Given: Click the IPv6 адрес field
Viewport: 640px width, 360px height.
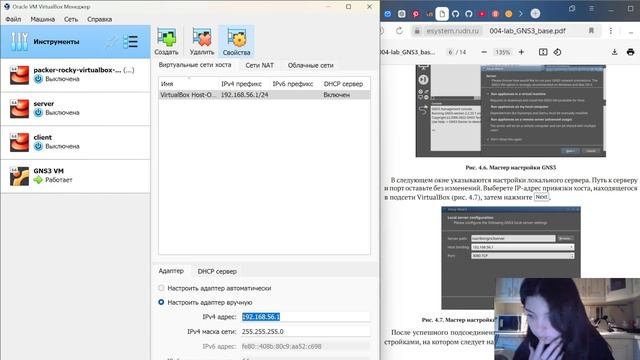Looking at the screenshot, I should [306, 346].
